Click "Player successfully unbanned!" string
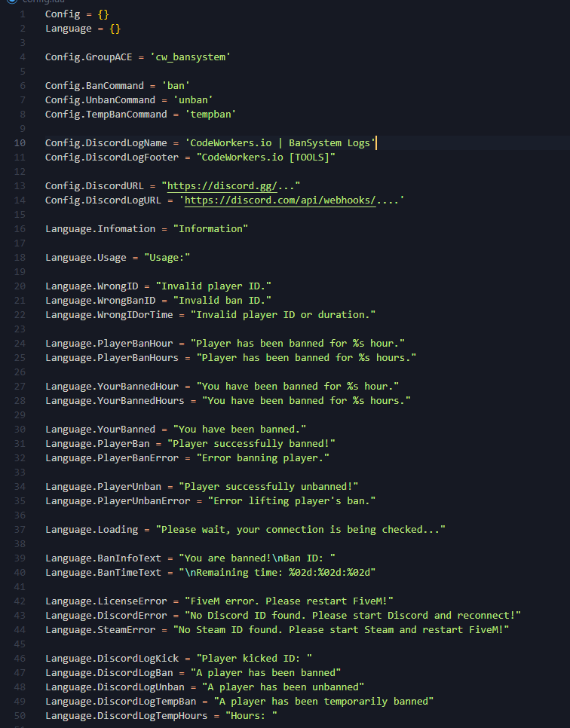 tap(268, 487)
